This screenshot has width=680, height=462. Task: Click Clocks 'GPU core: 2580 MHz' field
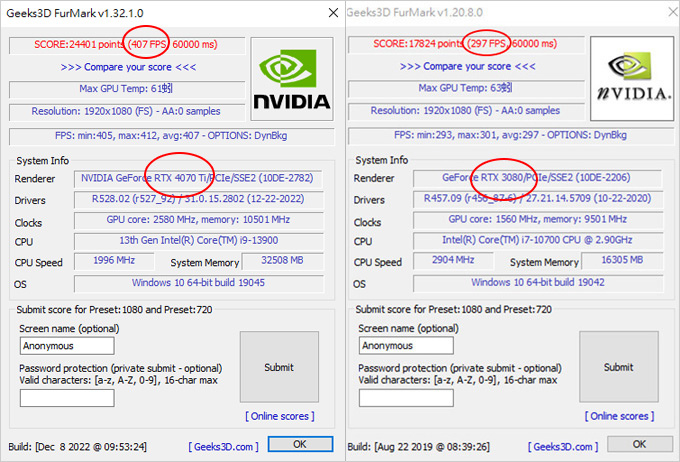pyautogui.click(x=198, y=220)
